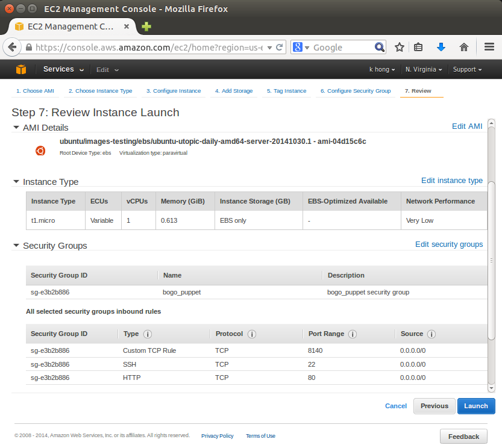Click port 8140 in the rules table
Image resolution: width=502 pixels, height=448 pixels.
tap(315, 350)
